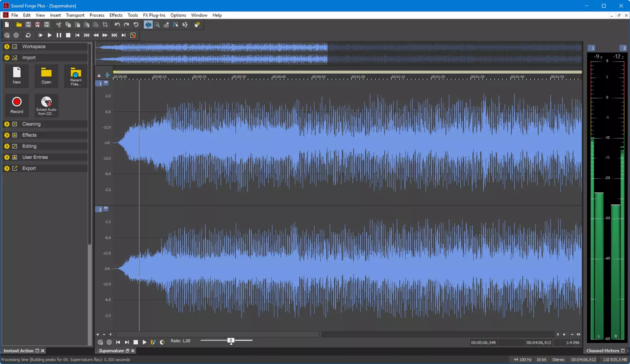Click the 00:01:00 mark on time ruler

point(358,77)
